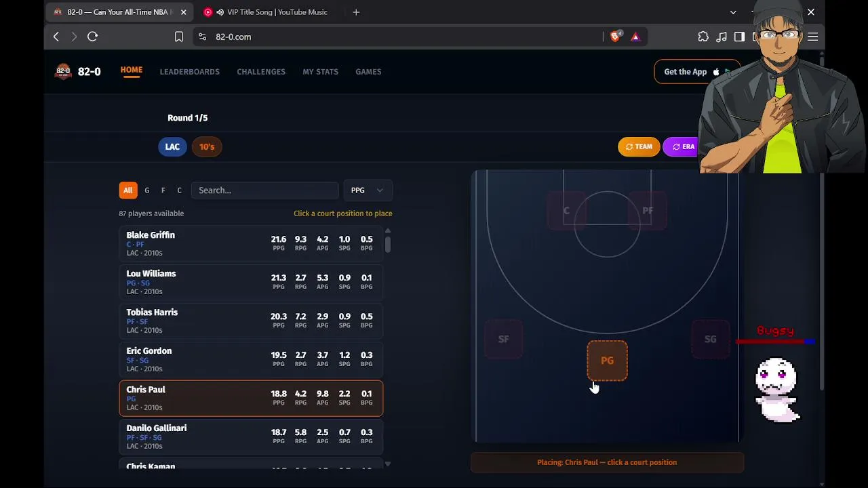Filter players by C position
Screen dimensions: 868x488
click(x=179, y=190)
